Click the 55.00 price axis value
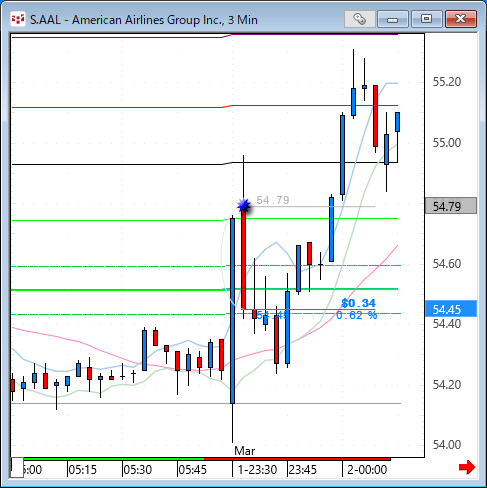This screenshot has width=487, height=488. (447, 143)
